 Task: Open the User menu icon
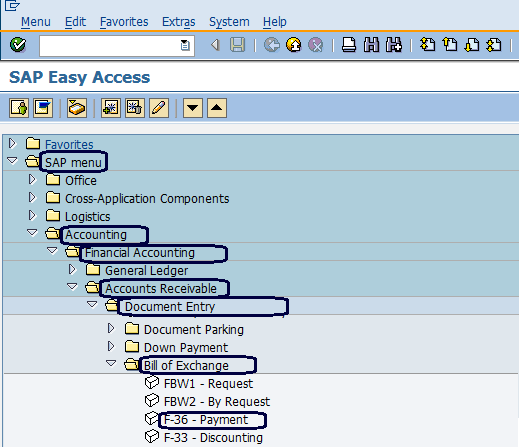pos(19,108)
